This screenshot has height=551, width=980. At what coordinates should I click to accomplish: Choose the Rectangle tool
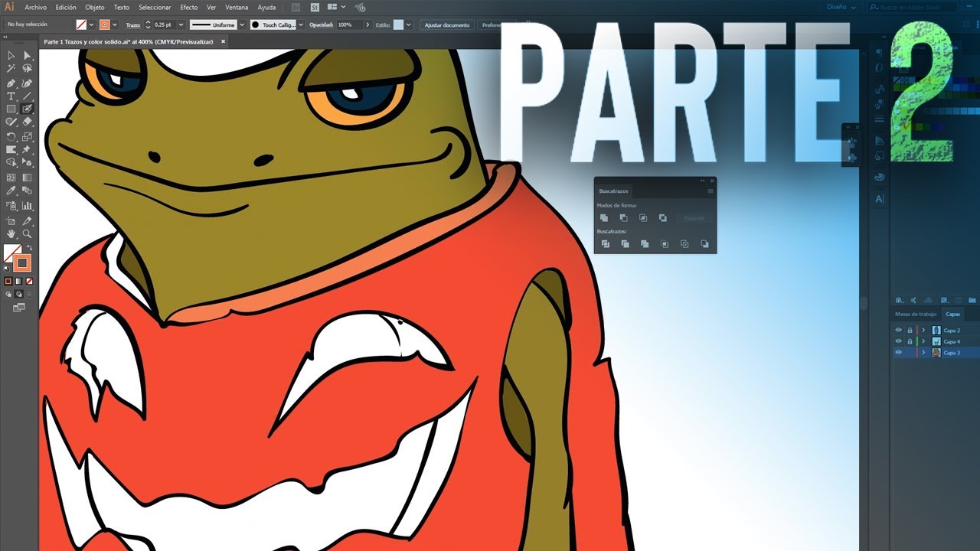coord(11,109)
